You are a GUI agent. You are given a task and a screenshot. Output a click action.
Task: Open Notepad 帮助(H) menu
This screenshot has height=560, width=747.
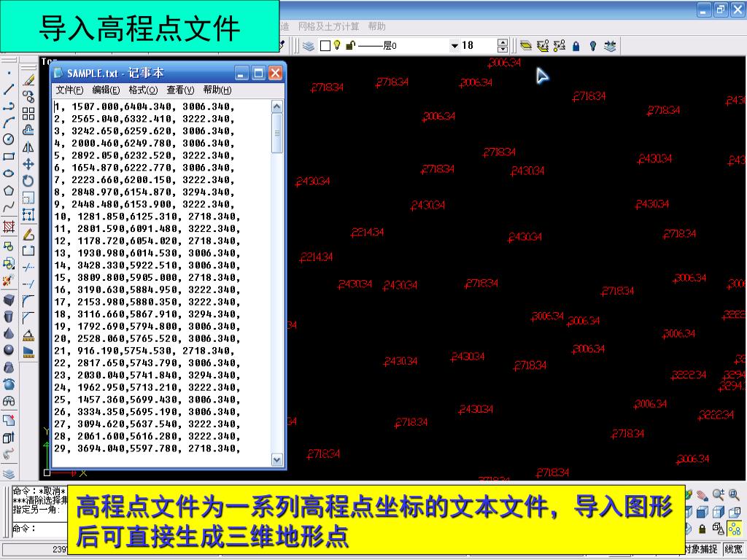click(217, 90)
